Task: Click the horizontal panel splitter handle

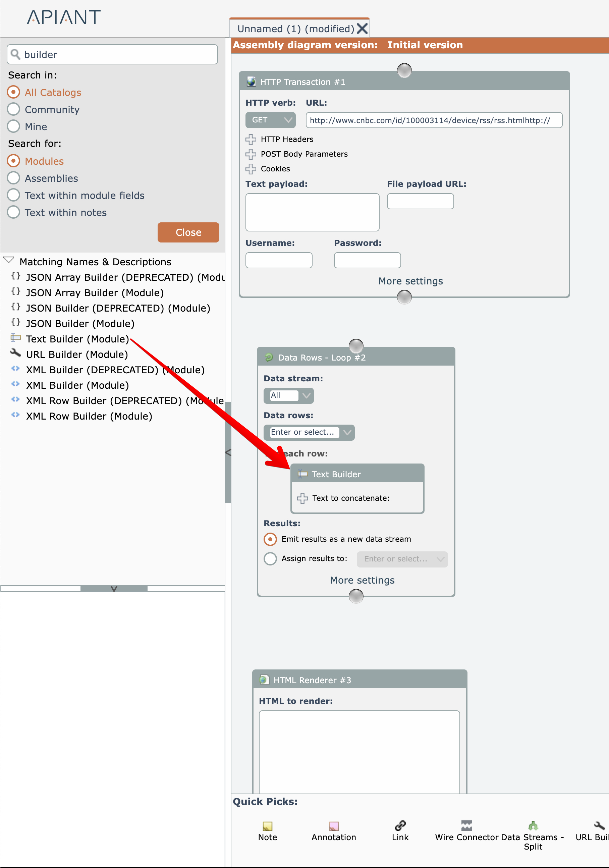Action: [x=114, y=588]
